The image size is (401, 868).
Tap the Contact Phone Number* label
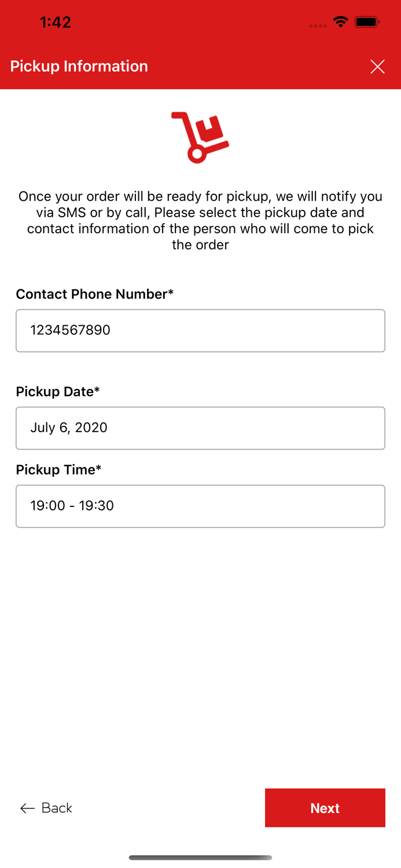coord(95,294)
